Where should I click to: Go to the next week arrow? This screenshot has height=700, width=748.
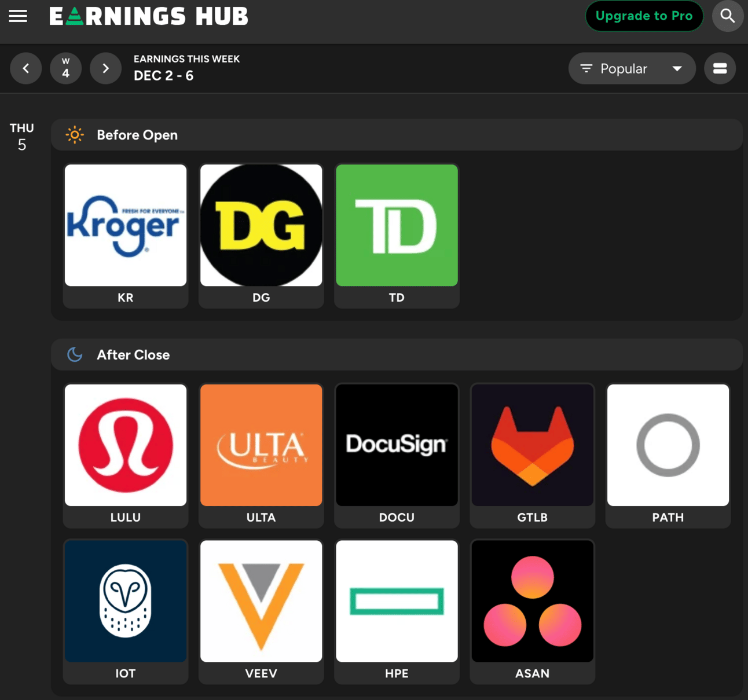pyautogui.click(x=106, y=68)
